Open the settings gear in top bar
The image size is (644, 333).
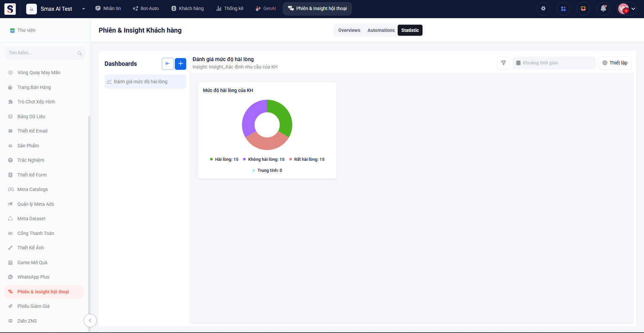tap(543, 9)
